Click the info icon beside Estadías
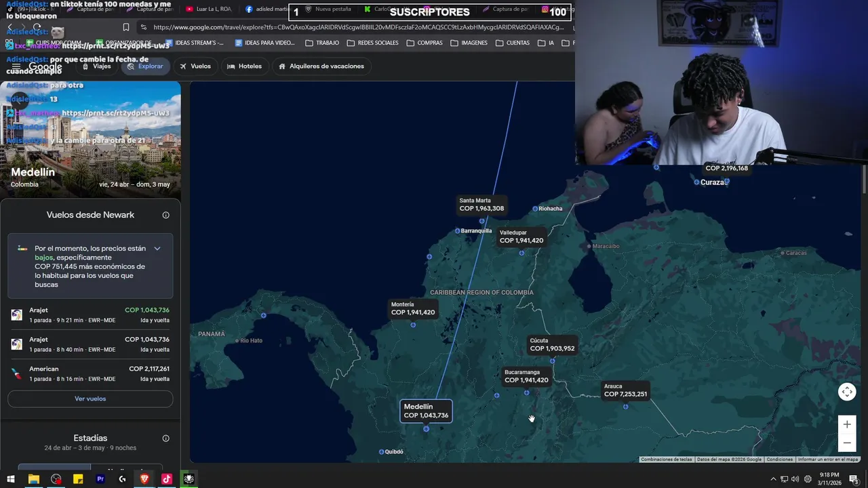The height and width of the screenshot is (488, 868). tap(165, 439)
